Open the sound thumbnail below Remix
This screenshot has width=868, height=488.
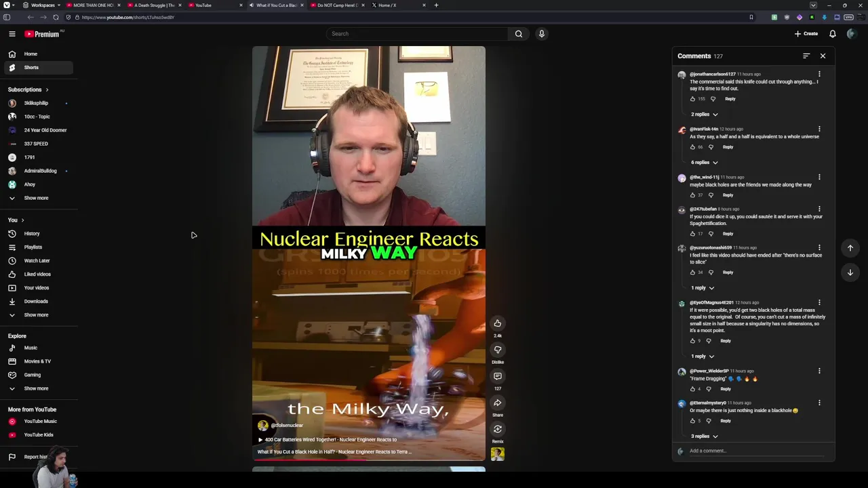497,454
